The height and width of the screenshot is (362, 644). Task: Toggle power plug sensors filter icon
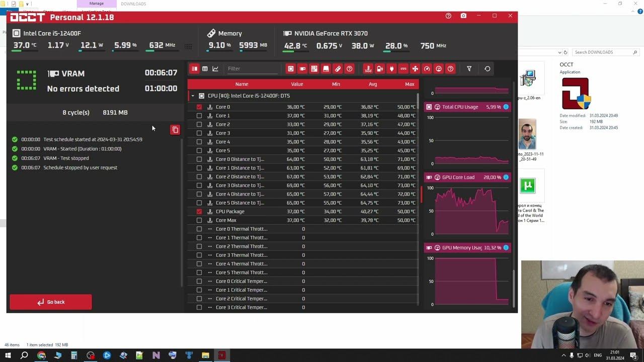391,69
